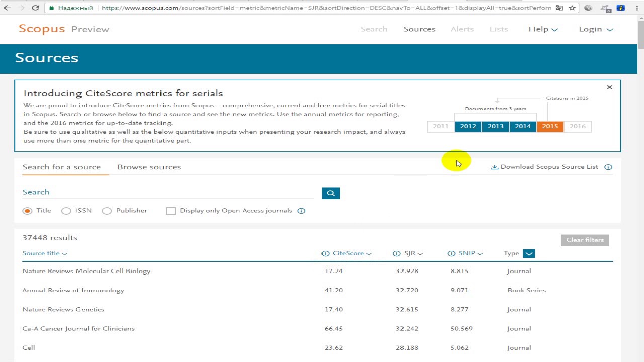Click the info icon before SJR

[x=396, y=253]
